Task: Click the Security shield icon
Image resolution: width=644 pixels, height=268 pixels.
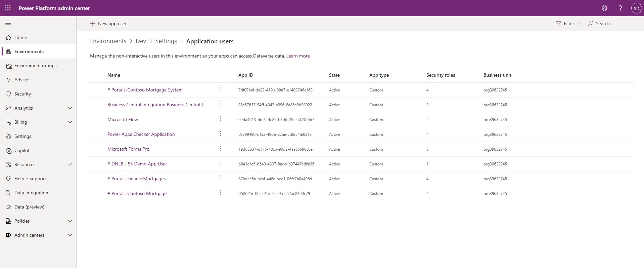Action: pyautogui.click(x=9, y=94)
